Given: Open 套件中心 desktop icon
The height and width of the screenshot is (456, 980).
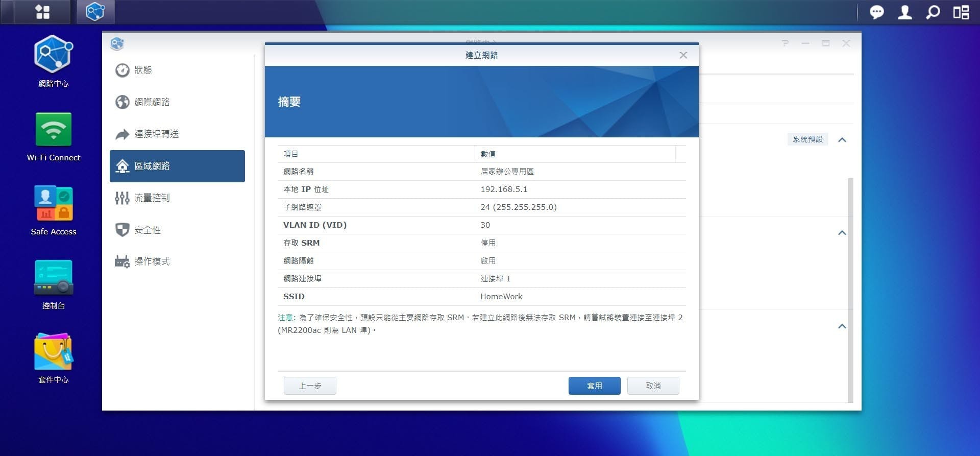Looking at the screenshot, I should click(54, 358).
